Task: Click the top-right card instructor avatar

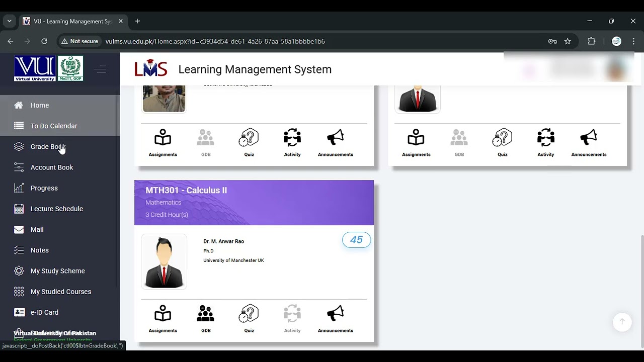Action: tap(418, 99)
